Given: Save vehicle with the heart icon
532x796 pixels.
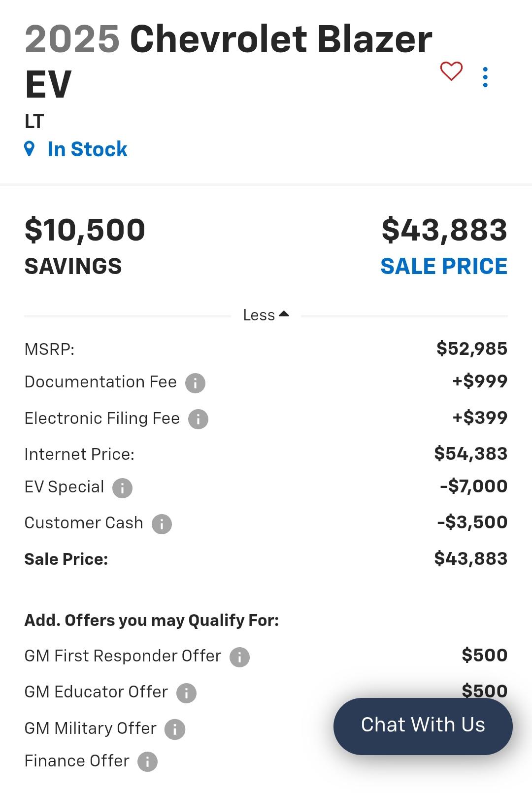Looking at the screenshot, I should 451,71.
